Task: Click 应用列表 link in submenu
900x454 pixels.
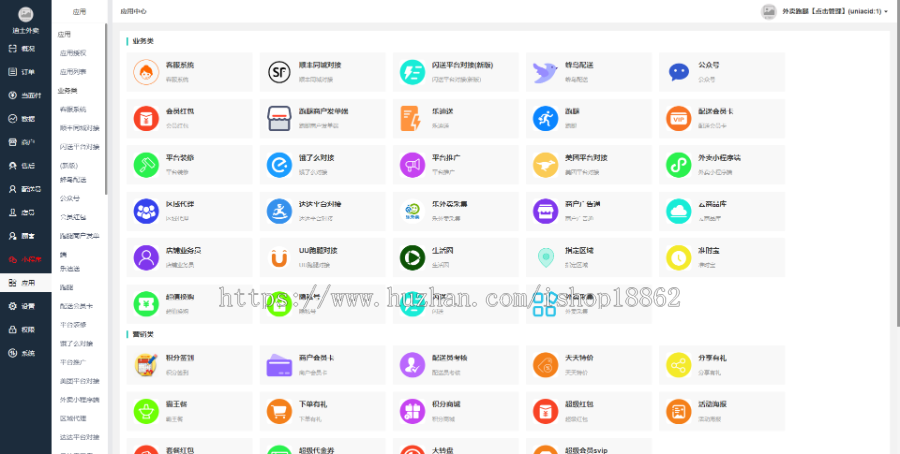Action: coord(73,72)
